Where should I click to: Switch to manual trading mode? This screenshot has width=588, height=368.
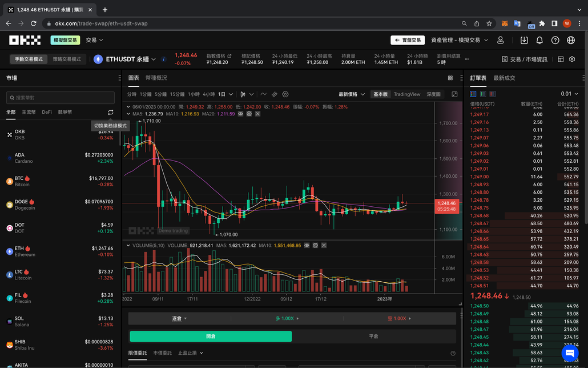(29, 59)
